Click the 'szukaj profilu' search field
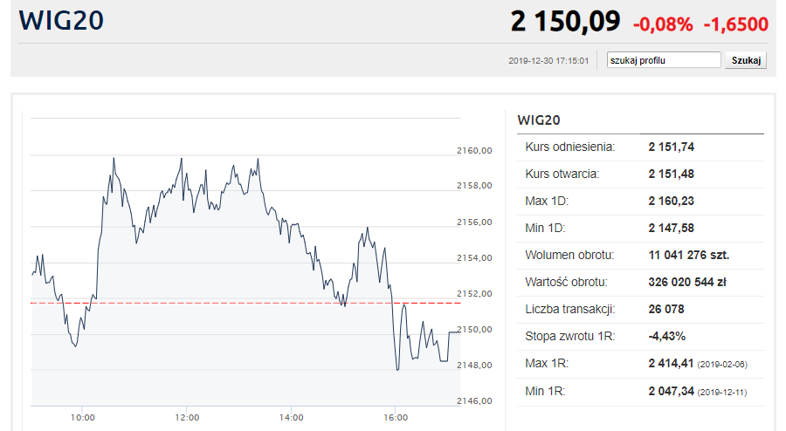This screenshot has width=786, height=431. point(664,60)
